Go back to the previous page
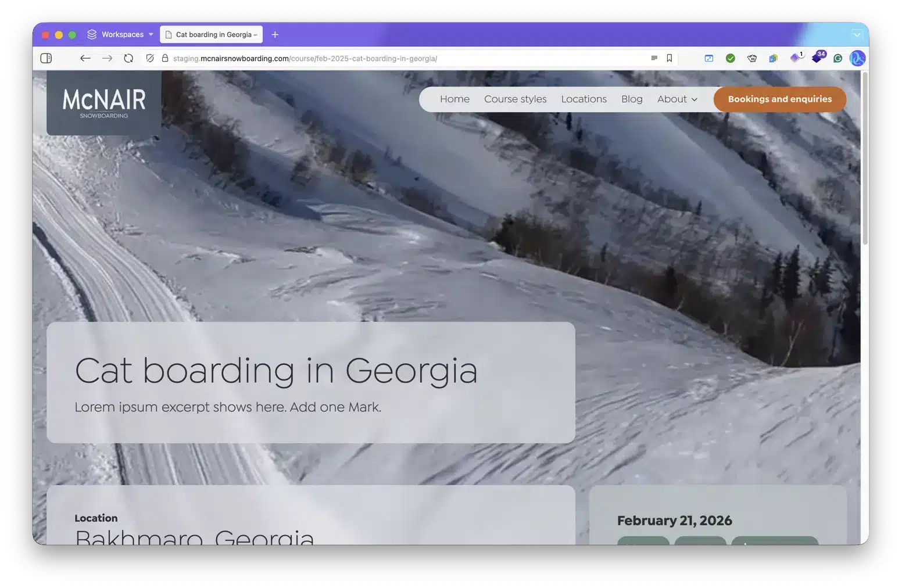 point(85,58)
